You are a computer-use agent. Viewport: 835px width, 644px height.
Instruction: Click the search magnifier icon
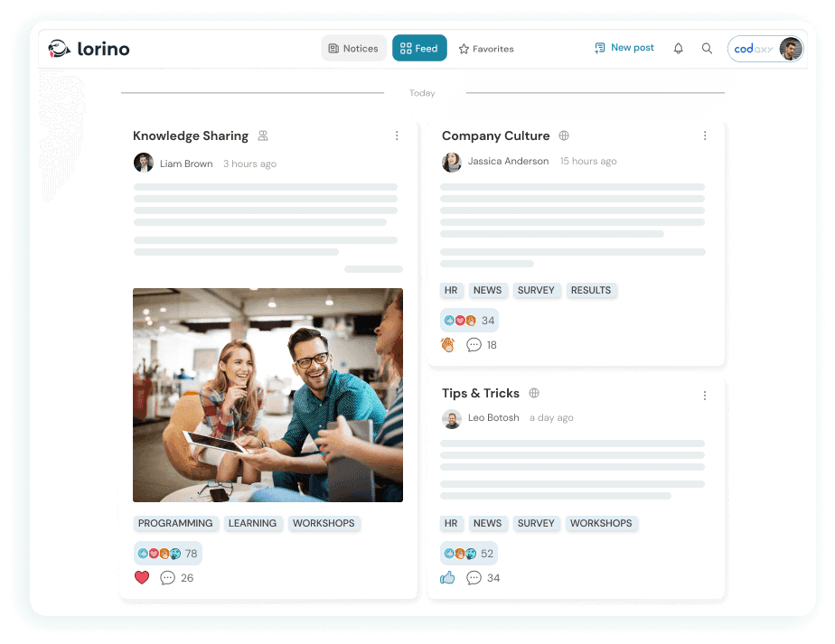click(707, 48)
